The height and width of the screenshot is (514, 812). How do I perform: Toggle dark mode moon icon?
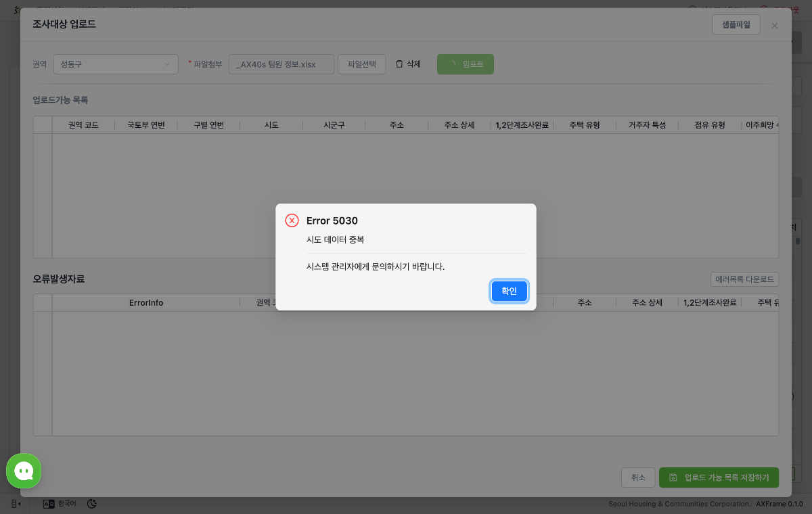[x=93, y=503]
